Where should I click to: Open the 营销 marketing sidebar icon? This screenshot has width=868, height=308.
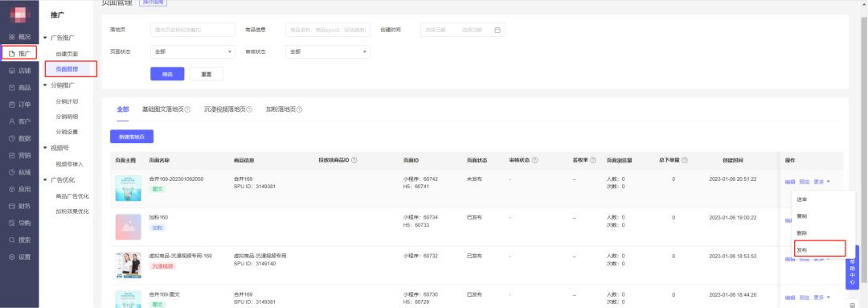12,156
